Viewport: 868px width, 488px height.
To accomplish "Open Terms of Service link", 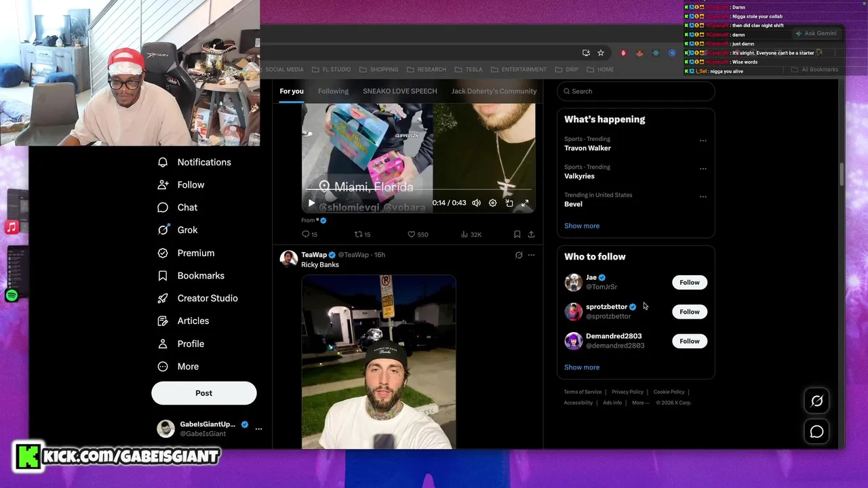I will (x=583, y=392).
